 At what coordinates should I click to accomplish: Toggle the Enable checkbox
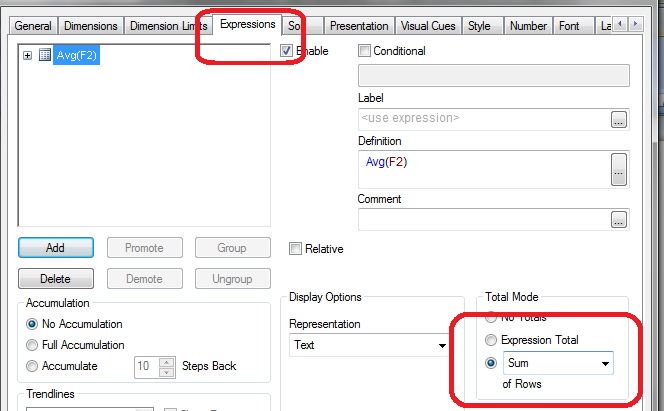(288, 51)
